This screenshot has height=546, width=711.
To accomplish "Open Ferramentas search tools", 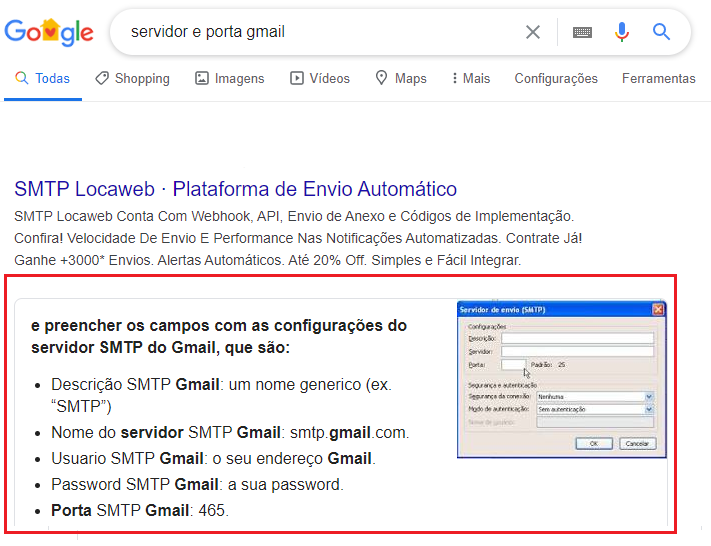I will click(658, 78).
